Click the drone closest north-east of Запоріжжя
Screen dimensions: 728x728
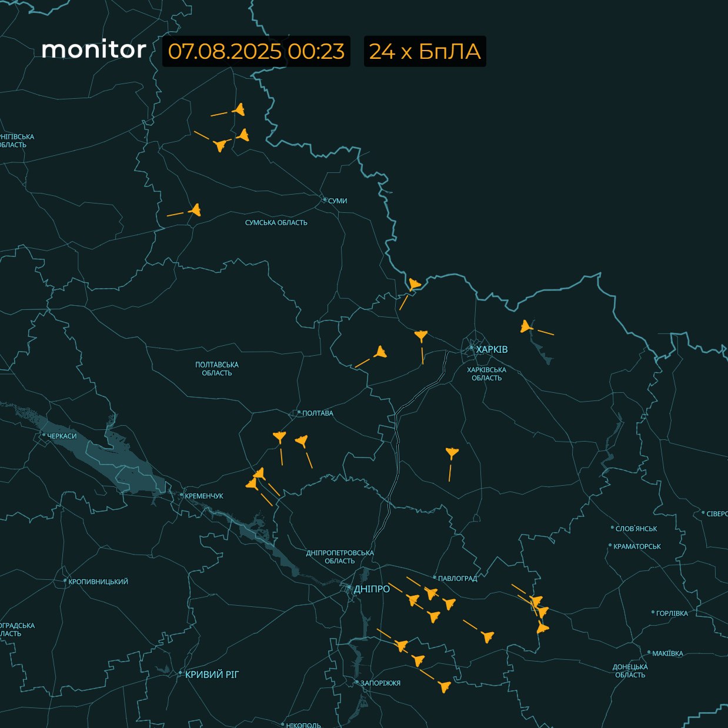click(x=402, y=646)
